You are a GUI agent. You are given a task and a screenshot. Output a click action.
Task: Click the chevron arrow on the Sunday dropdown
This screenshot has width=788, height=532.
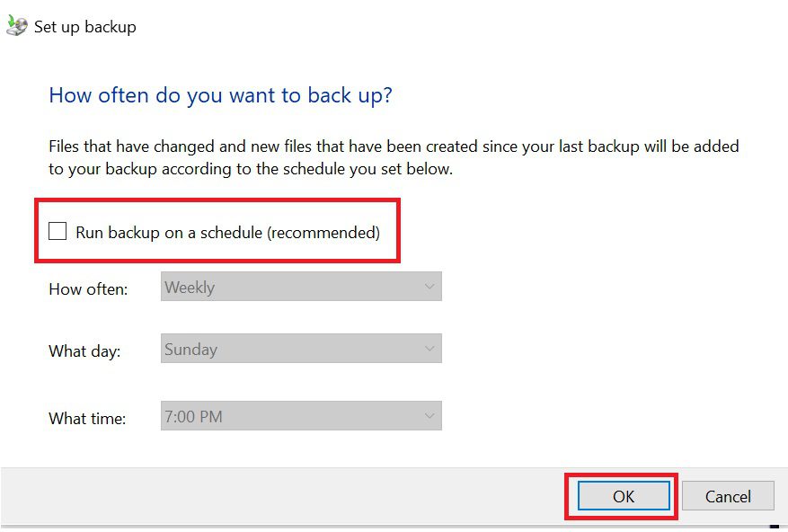click(429, 349)
